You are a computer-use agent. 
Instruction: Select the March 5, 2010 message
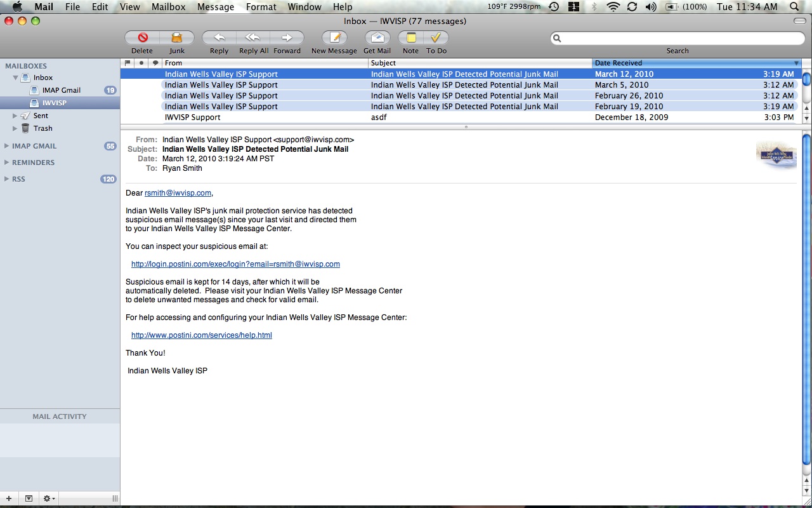(x=461, y=84)
